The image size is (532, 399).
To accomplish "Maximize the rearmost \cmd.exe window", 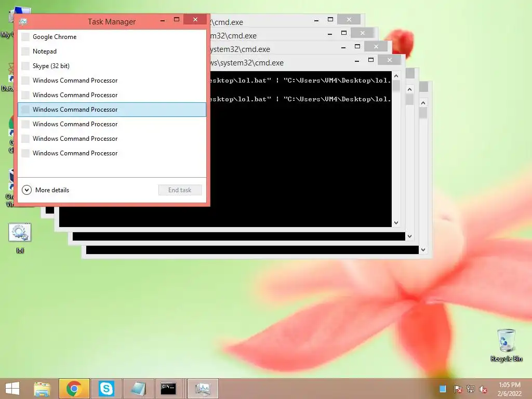I will tap(330, 19).
